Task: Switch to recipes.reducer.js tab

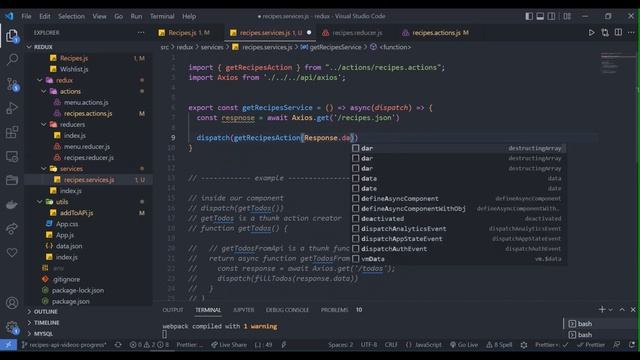Action: [x=357, y=33]
